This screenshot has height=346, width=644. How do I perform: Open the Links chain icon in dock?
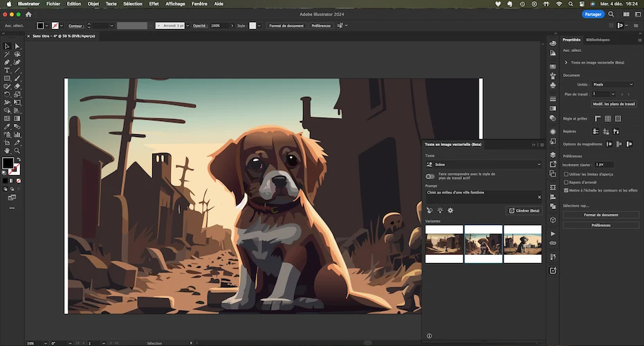pyautogui.click(x=553, y=243)
